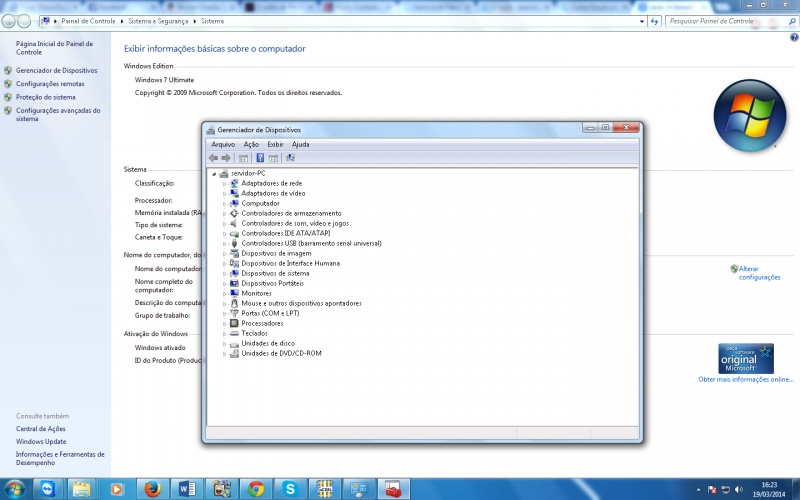Click the Forward arrow in Device Manager toolbar
800x500 pixels.
(x=226, y=158)
